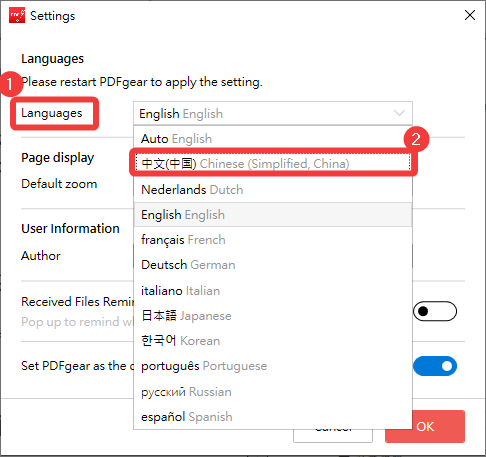Choose Deutsch German language
Viewport: 486px width, 457px height.
273,265
